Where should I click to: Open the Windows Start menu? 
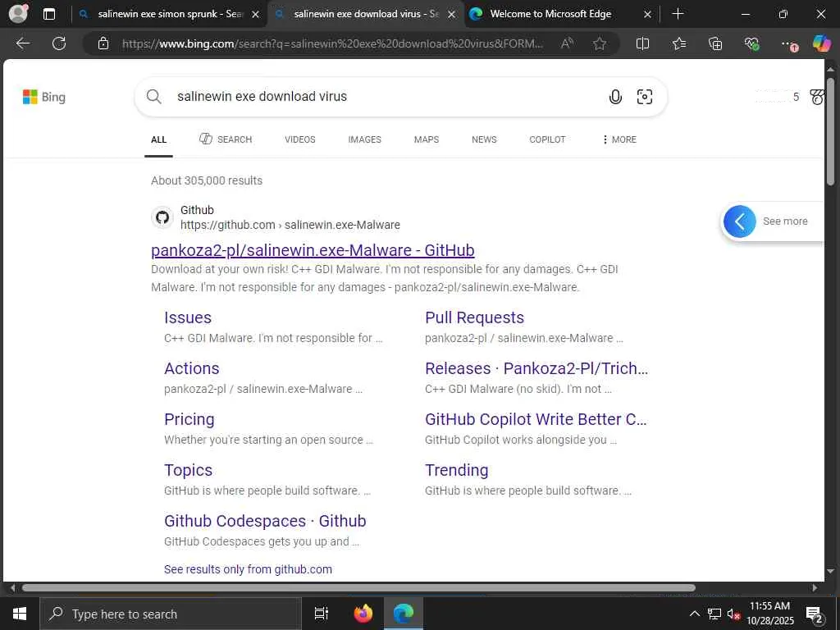[20, 614]
